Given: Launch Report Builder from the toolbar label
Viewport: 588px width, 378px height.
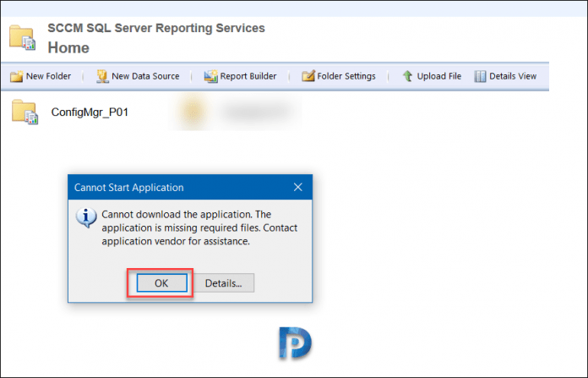Looking at the screenshot, I should point(248,76).
